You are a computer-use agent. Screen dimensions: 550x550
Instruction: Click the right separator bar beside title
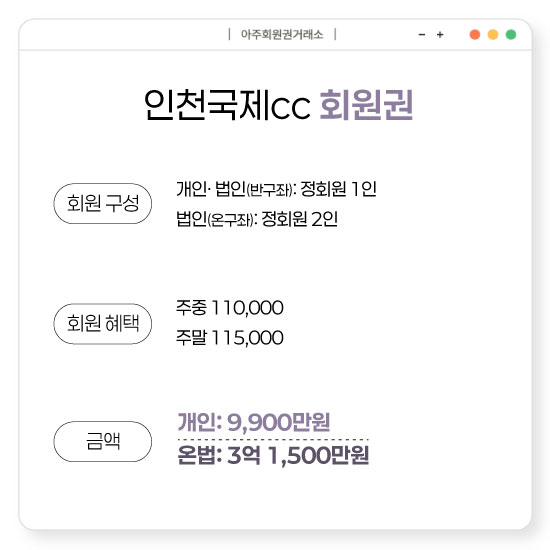(x=335, y=34)
